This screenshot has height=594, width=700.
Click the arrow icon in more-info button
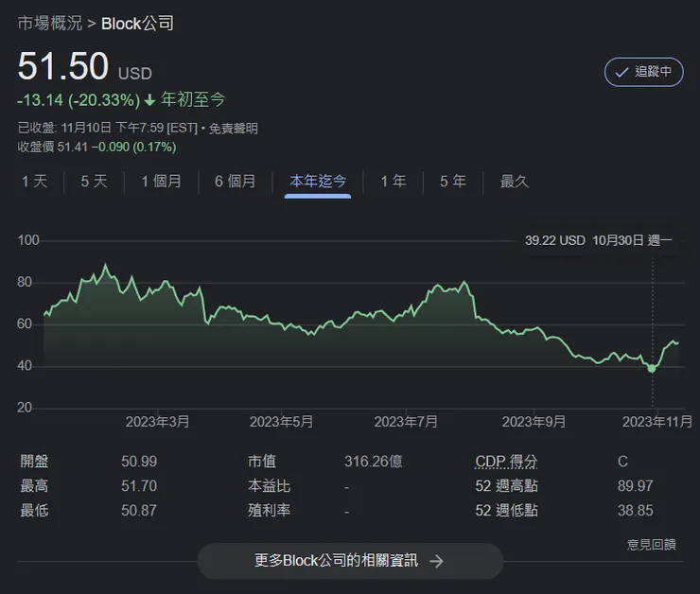click(436, 561)
